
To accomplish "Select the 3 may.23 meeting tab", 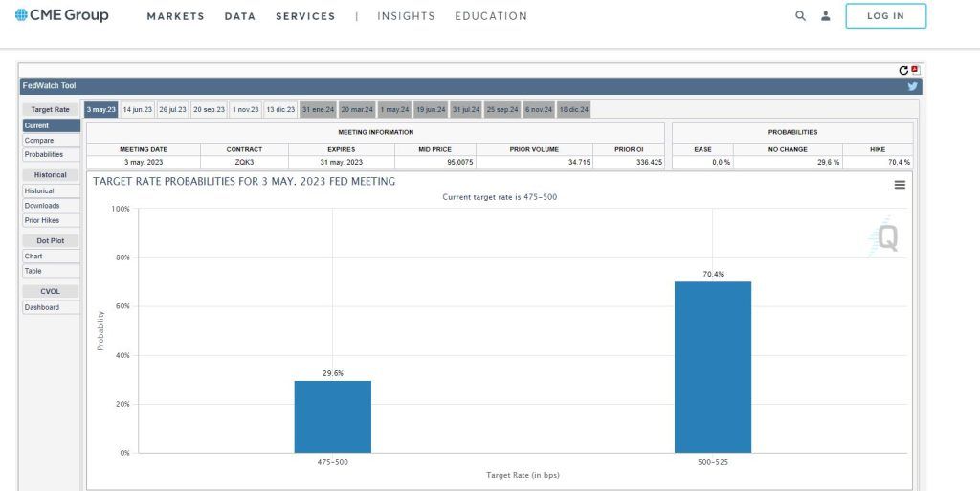I will point(101,110).
